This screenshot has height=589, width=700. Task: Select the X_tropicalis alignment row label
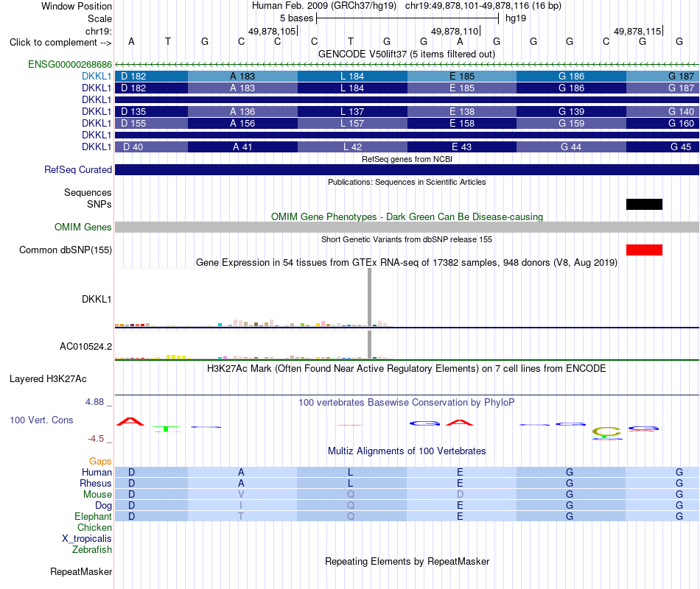coord(87,539)
